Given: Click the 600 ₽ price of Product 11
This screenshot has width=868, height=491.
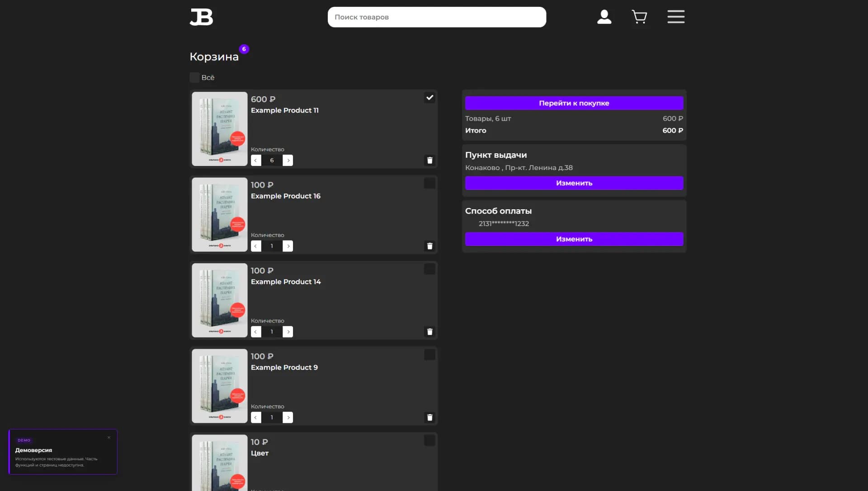Looking at the screenshot, I should point(263,99).
